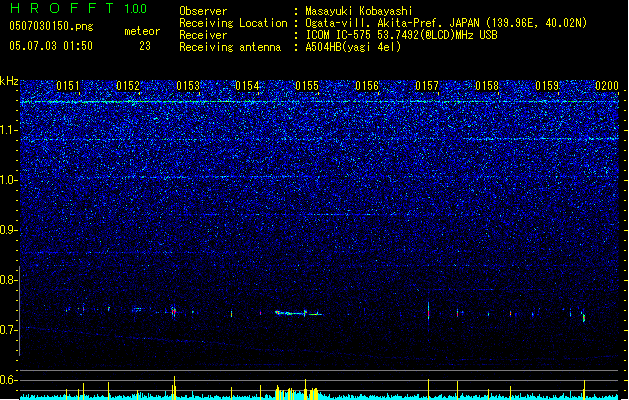Image resolution: width=629 pixels, height=400 pixels.
Task: Click the HROFFT 1.0.0 title text
Action: pos(78,8)
